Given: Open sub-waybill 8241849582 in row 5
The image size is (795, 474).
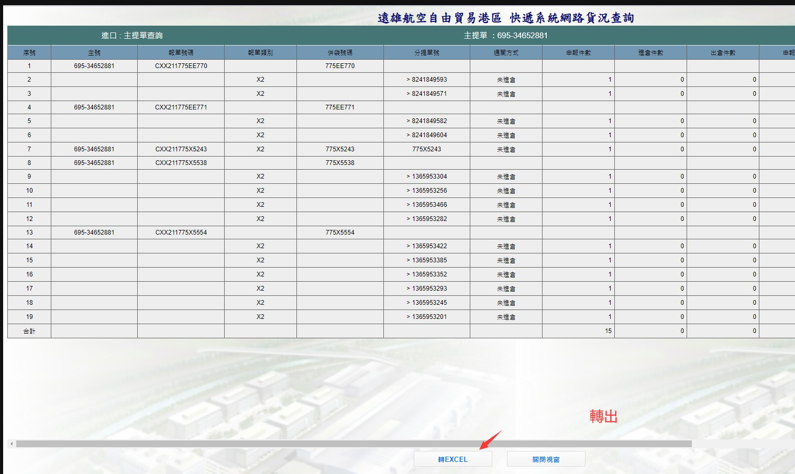Looking at the screenshot, I should coord(428,121).
